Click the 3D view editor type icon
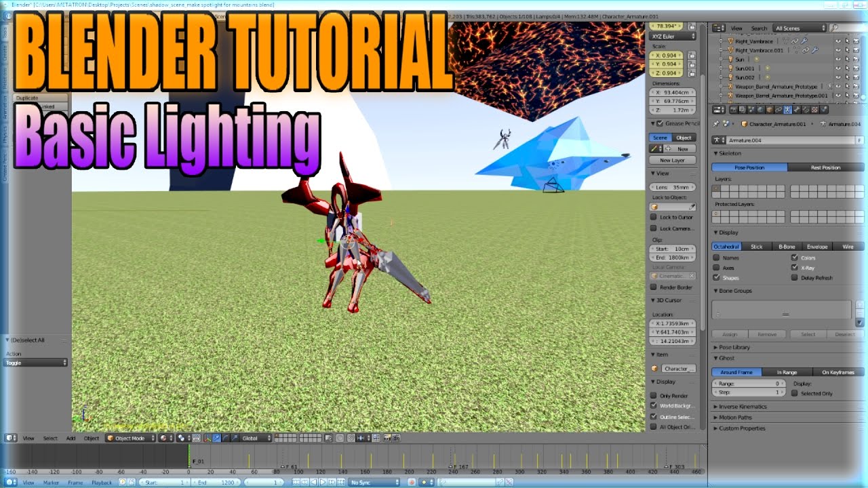This screenshot has height=488, width=868. point(11,438)
